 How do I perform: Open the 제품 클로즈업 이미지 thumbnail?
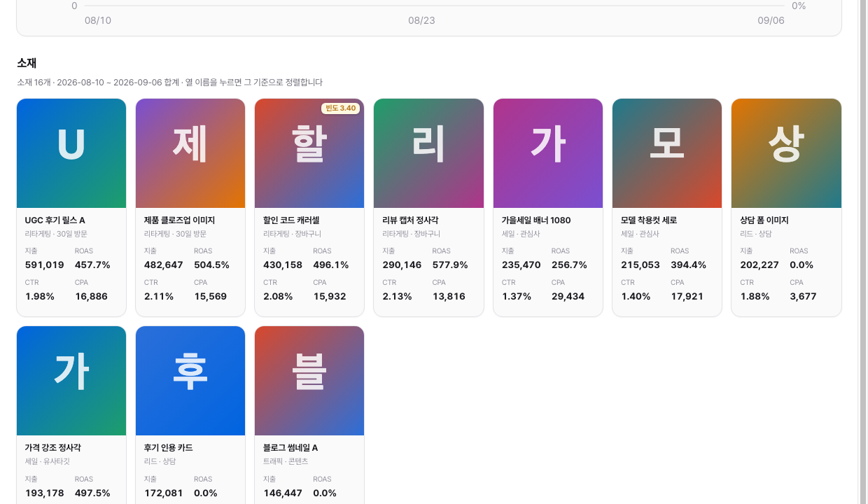pos(190,153)
